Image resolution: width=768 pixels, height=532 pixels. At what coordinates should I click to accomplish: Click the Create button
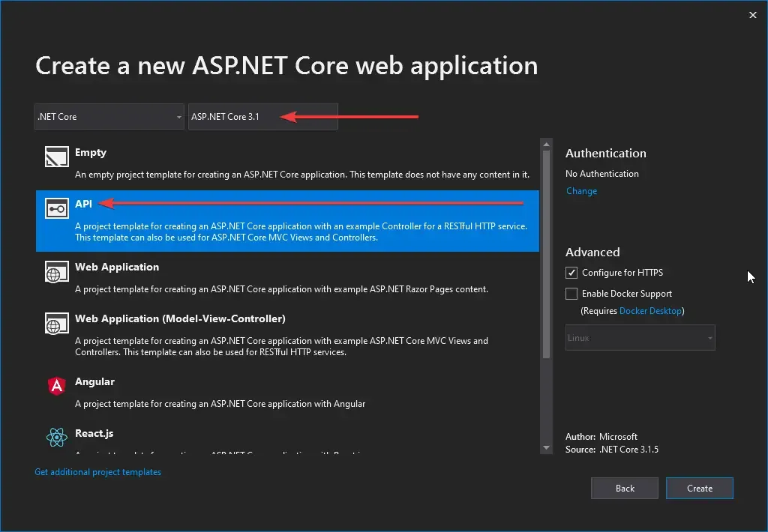[699, 488]
